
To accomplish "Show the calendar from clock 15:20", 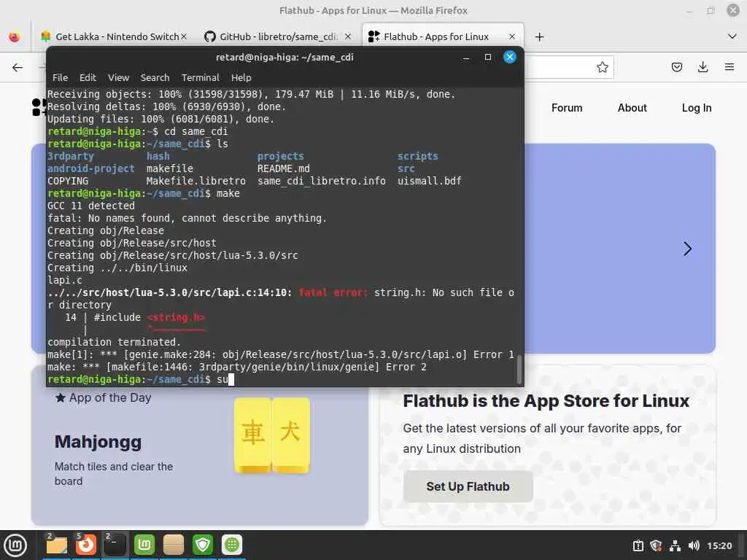I will tap(719, 545).
